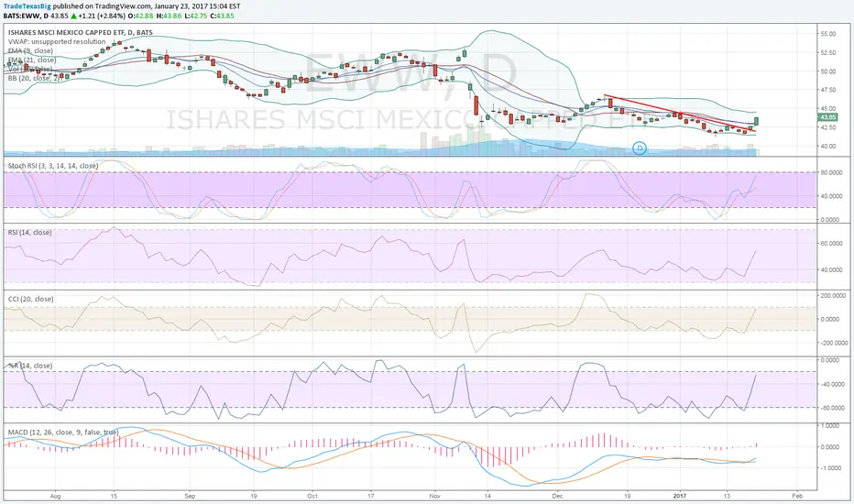Click the 55.00 price axis label

[827, 34]
